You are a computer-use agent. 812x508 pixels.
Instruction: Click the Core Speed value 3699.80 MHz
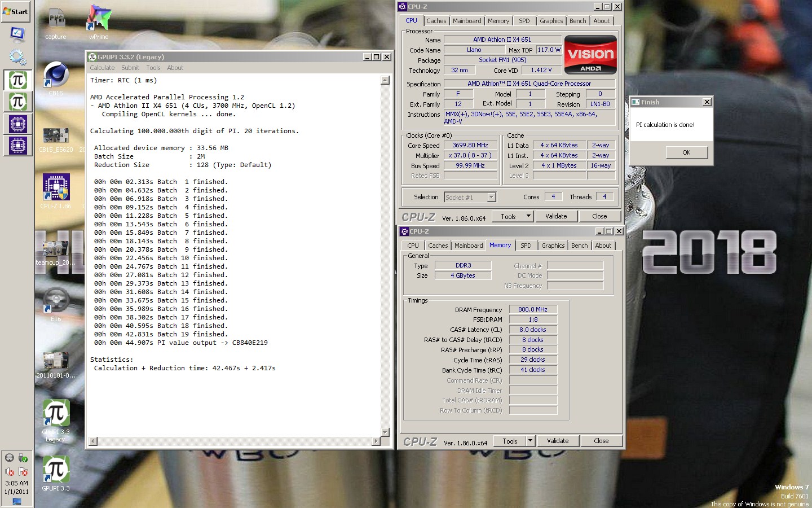coord(470,145)
